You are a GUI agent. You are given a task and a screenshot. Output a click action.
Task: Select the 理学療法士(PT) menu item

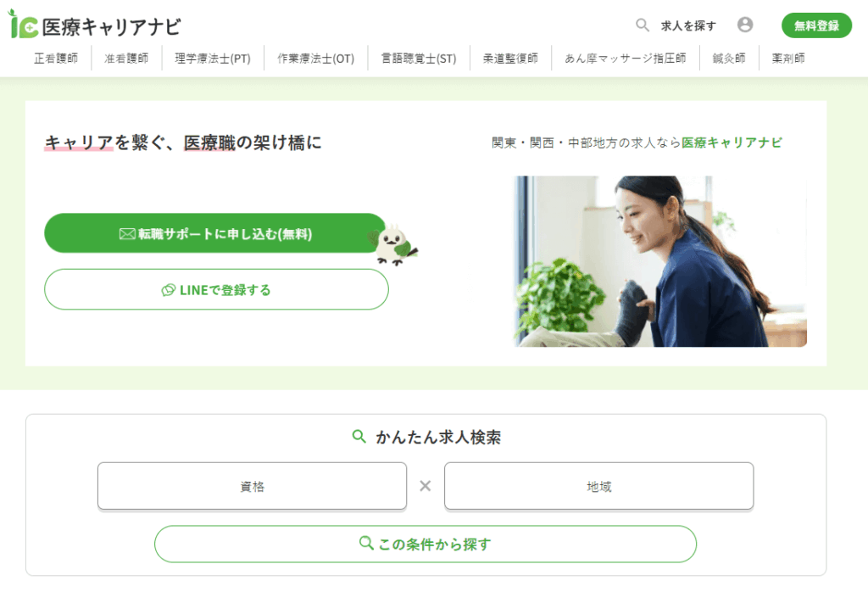pyautogui.click(x=213, y=59)
